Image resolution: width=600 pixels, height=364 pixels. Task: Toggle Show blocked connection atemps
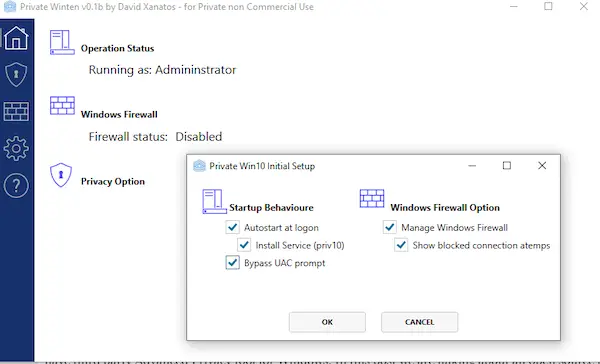401,245
